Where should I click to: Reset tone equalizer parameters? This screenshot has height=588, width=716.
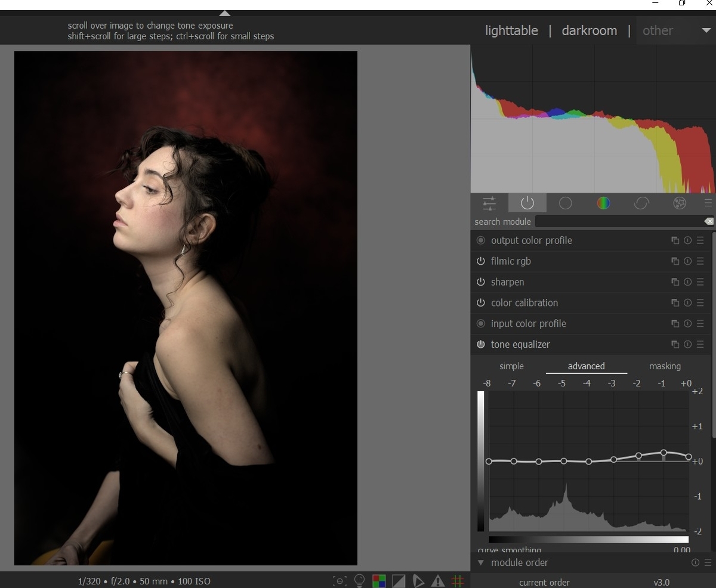[687, 345]
